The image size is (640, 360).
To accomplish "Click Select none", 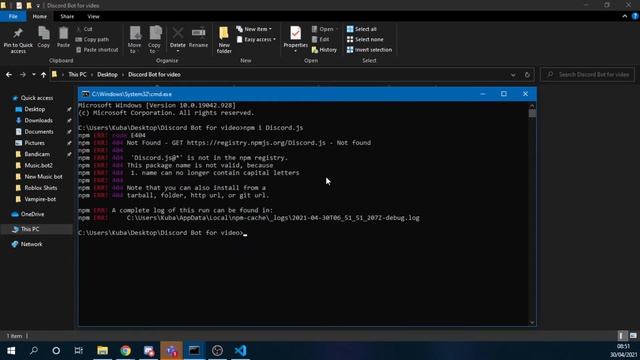I will pyautogui.click(x=365, y=40).
